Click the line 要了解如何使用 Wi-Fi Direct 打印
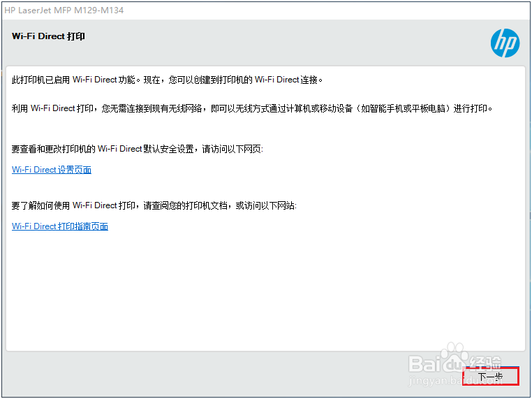Viewport: 532px width, 399px height. (154, 205)
